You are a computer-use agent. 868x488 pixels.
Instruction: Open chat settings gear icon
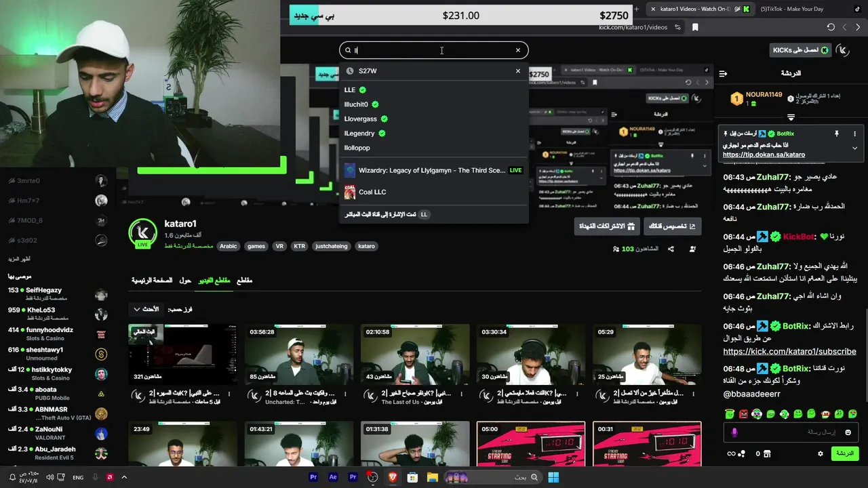coord(821,453)
